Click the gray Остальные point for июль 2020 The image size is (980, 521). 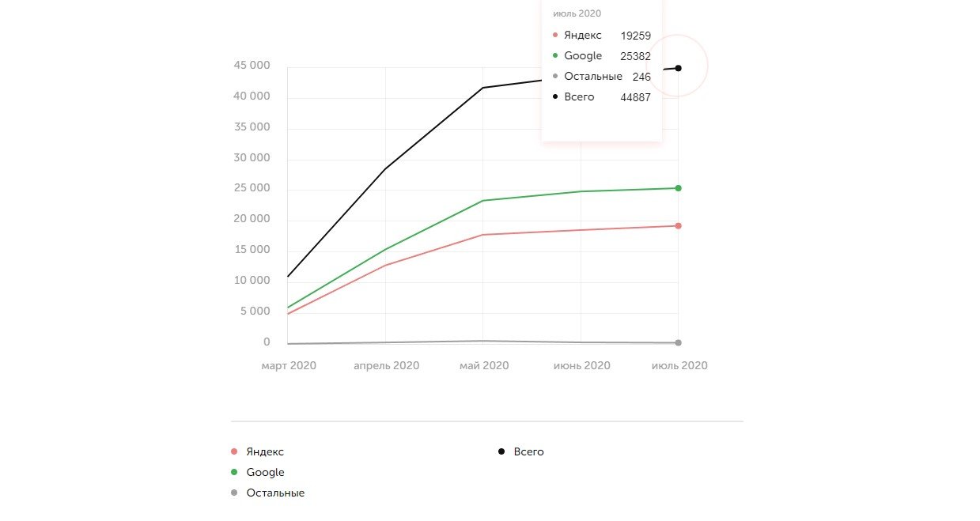coord(679,343)
